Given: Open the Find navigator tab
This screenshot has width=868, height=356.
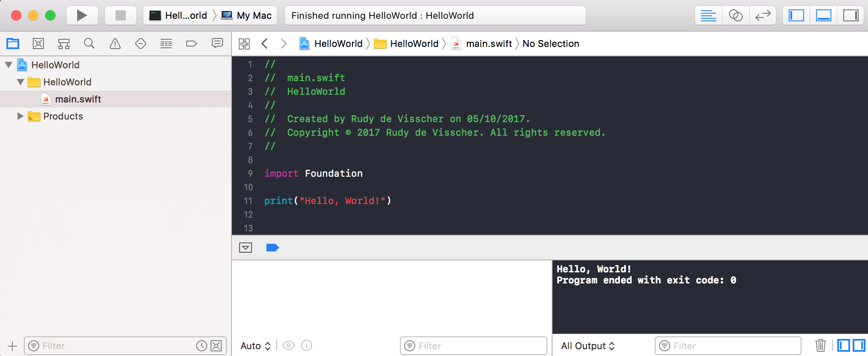Looking at the screenshot, I should (89, 44).
